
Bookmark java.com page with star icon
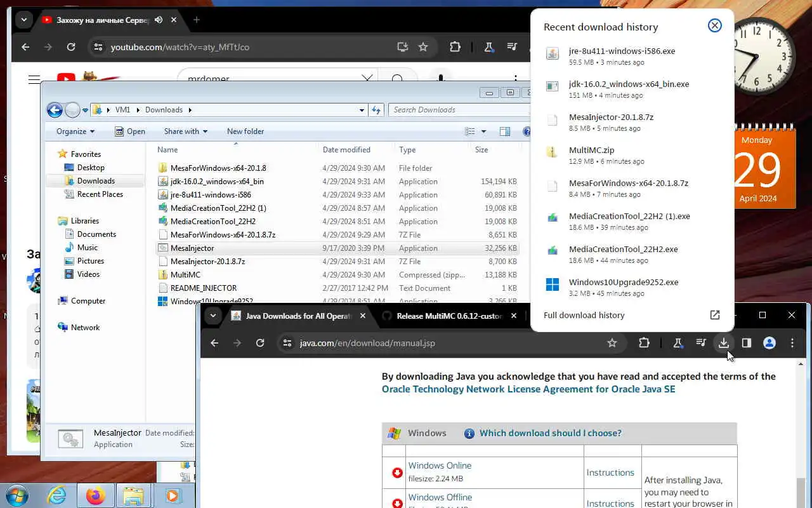point(612,343)
